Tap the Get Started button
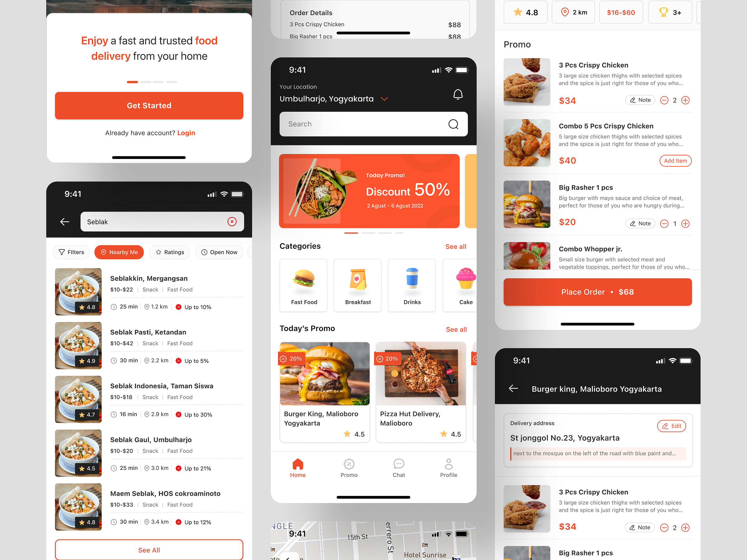 click(149, 105)
